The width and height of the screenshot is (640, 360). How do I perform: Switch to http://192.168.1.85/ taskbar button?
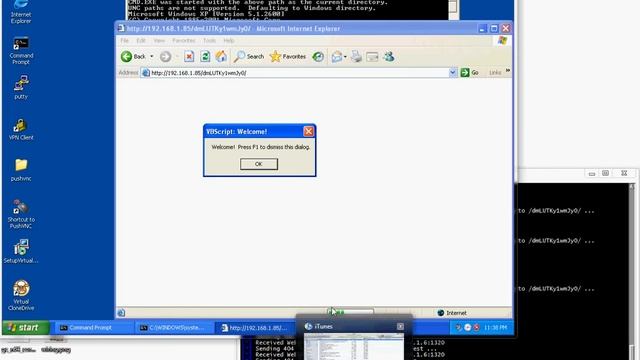256,327
